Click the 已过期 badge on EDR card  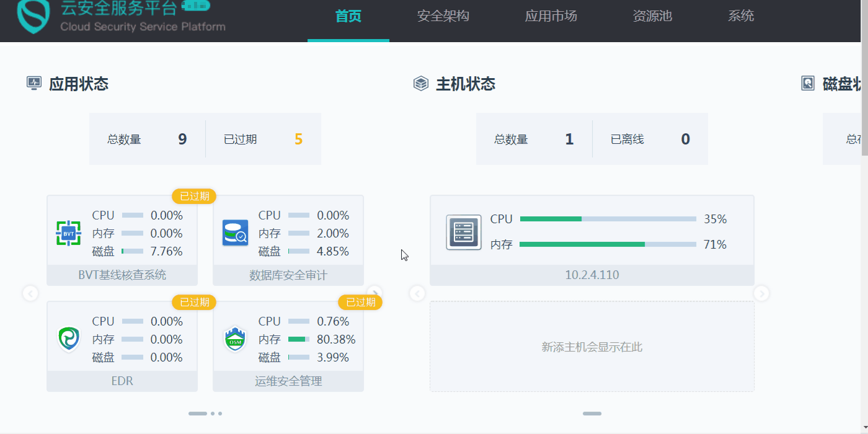193,302
